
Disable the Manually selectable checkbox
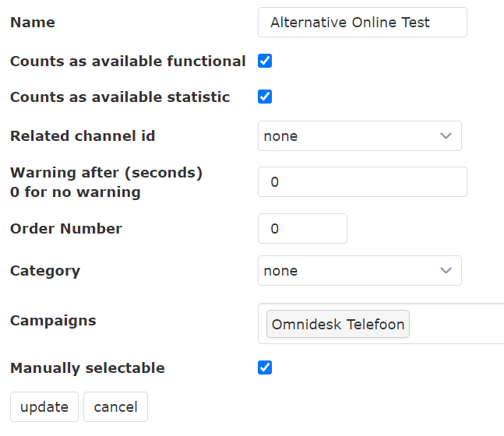tap(265, 367)
